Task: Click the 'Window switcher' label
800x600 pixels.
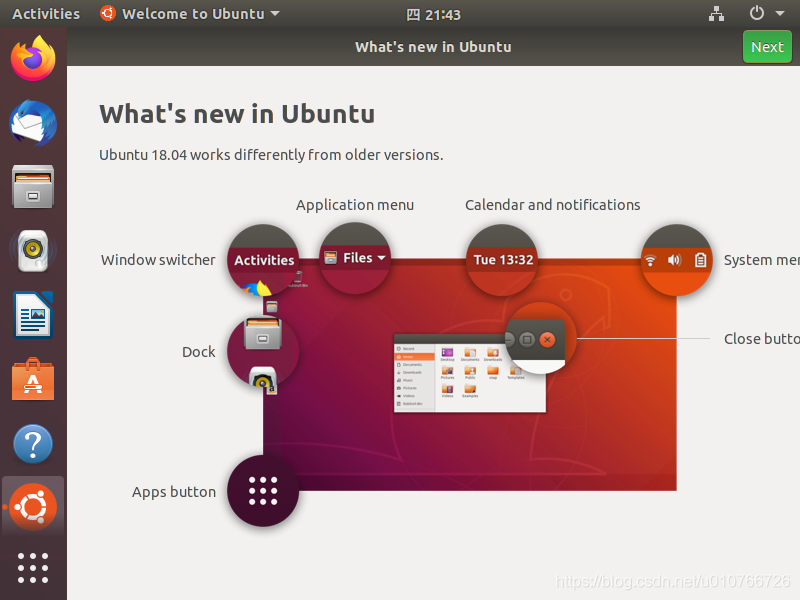Action: click(158, 260)
